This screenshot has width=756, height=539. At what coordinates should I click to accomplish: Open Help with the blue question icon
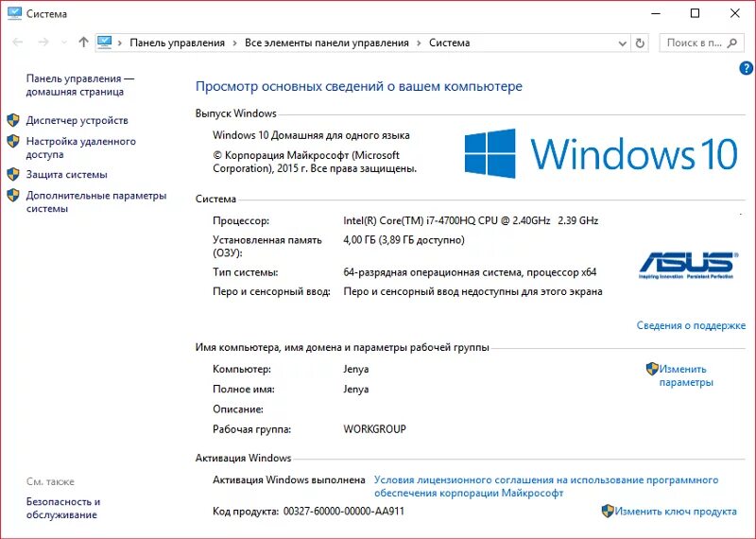[746, 68]
